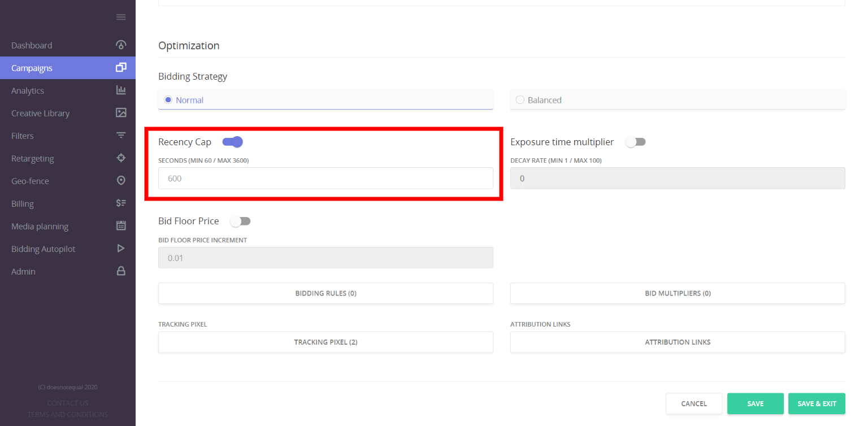Select the Balanced bidding strategy

point(520,99)
